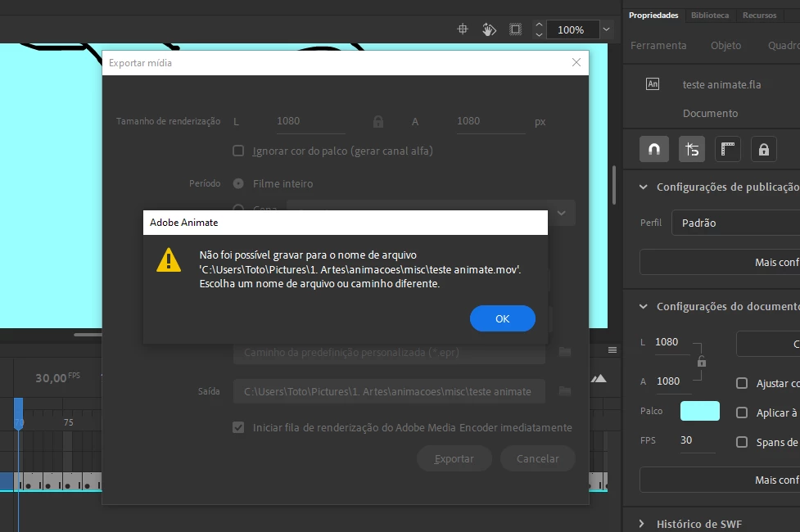
Task: Click the Caminho da predefinição personalizada field
Action: coord(389,353)
